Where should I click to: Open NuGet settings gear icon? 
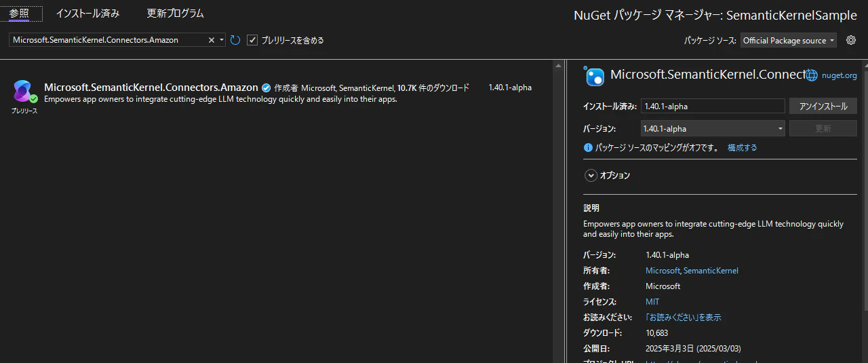(x=851, y=40)
